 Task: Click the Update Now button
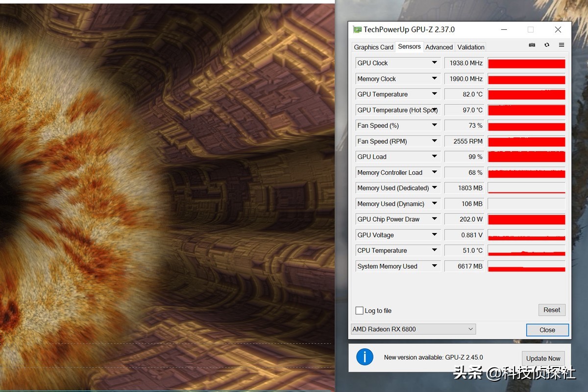(x=543, y=358)
